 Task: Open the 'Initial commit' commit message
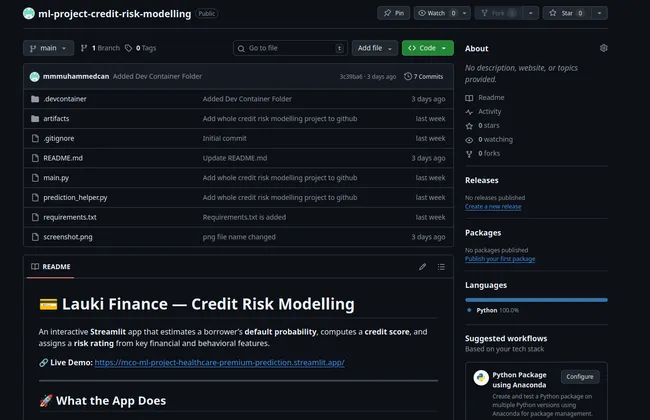pos(224,138)
